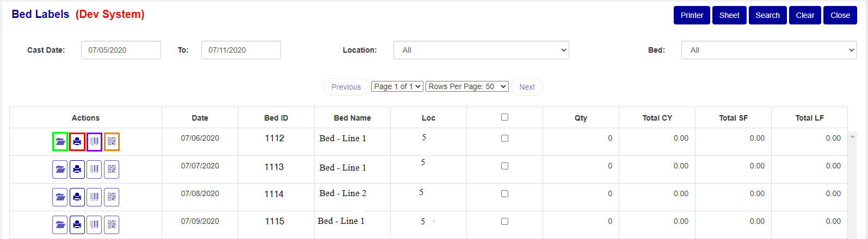Click QR code icon for bed 1112

(x=112, y=142)
